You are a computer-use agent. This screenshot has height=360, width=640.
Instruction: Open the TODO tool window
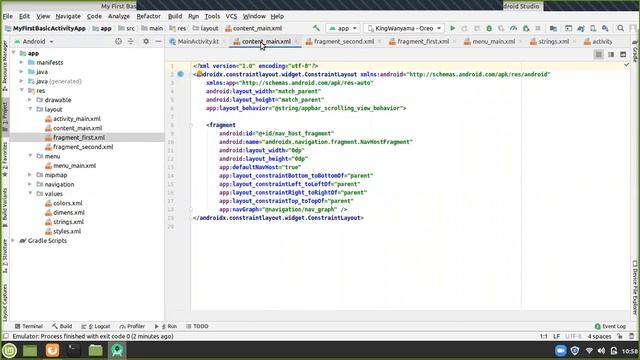[x=197, y=326]
